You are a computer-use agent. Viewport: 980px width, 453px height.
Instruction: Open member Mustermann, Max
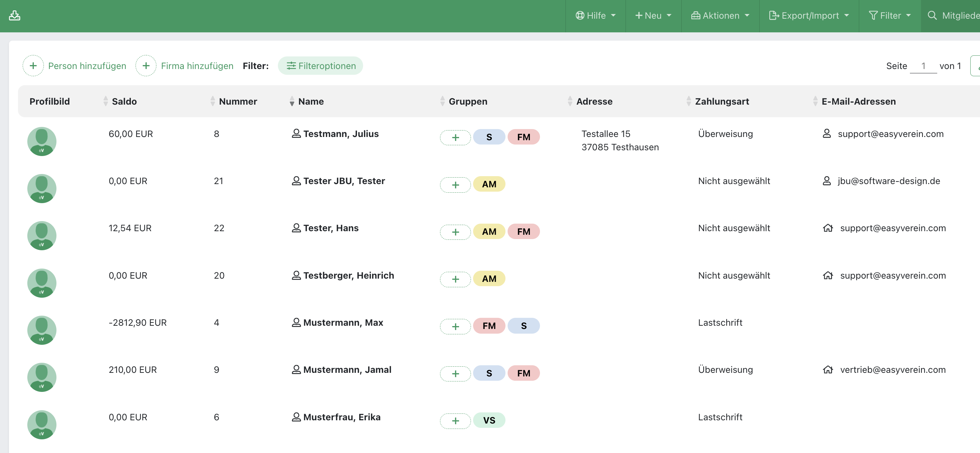tap(343, 322)
